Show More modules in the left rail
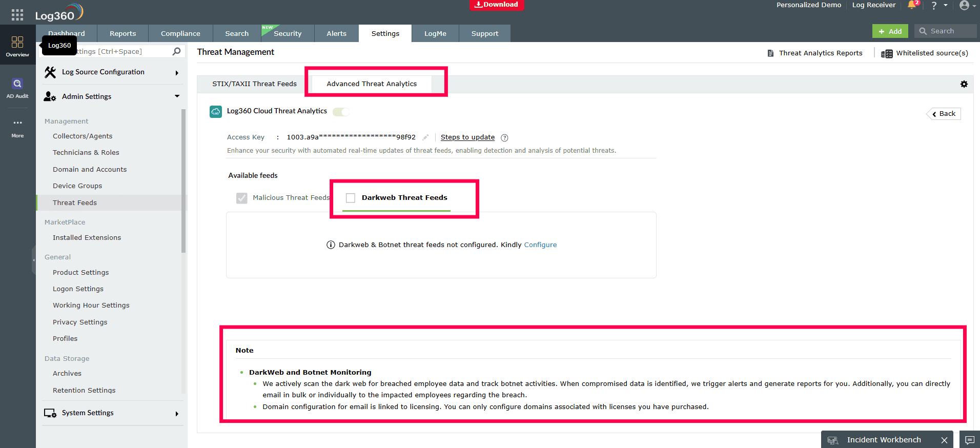 point(17,128)
